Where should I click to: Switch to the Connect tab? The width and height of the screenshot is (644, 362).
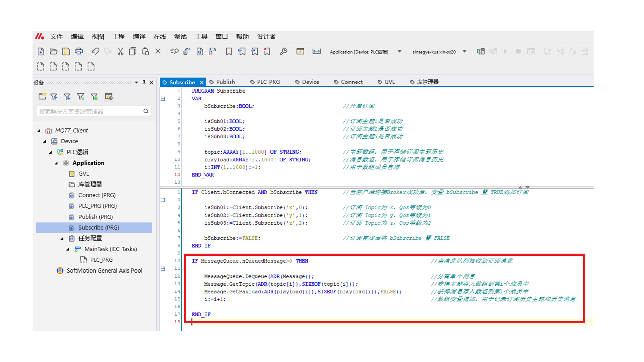coord(348,82)
